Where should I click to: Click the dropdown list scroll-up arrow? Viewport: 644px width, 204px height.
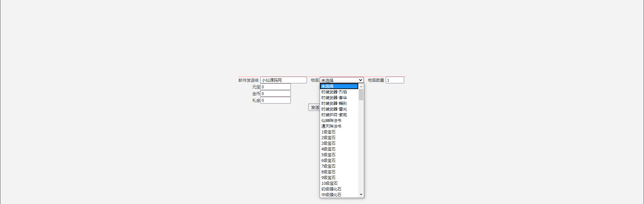coord(361,86)
